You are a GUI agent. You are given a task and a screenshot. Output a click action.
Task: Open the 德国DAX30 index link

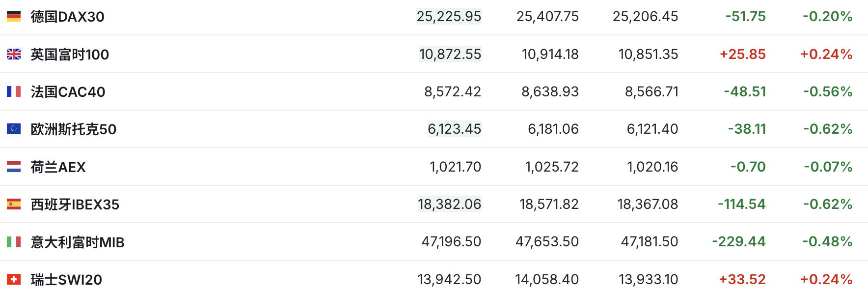(67, 17)
